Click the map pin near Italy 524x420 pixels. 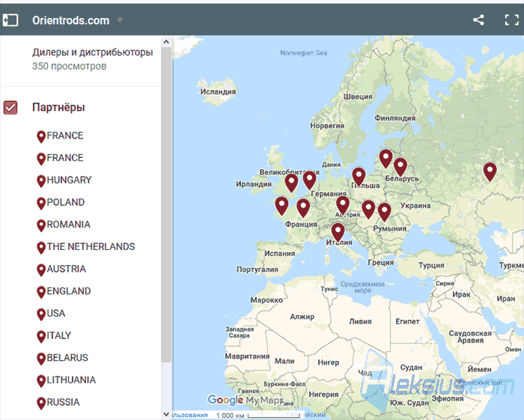tap(338, 232)
